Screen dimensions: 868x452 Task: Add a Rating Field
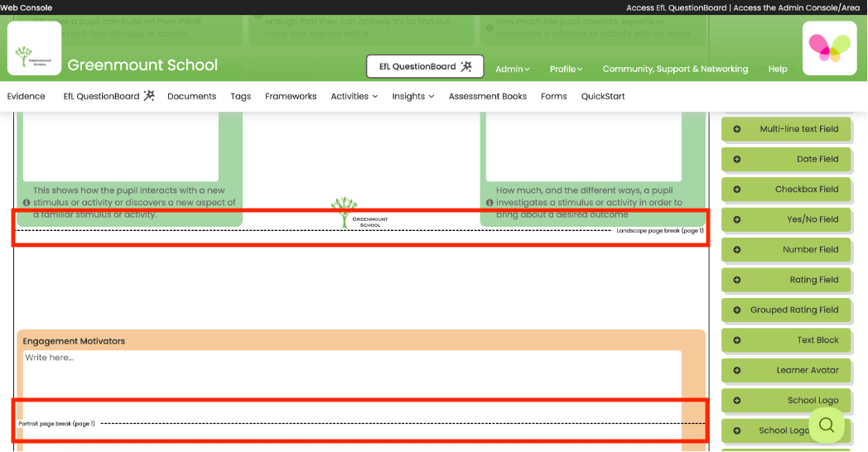(x=786, y=280)
